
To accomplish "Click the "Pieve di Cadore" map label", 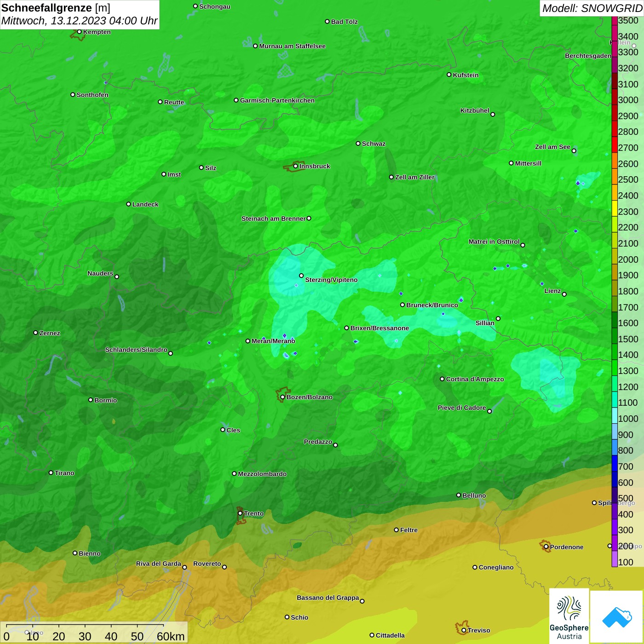I will pos(462,408).
